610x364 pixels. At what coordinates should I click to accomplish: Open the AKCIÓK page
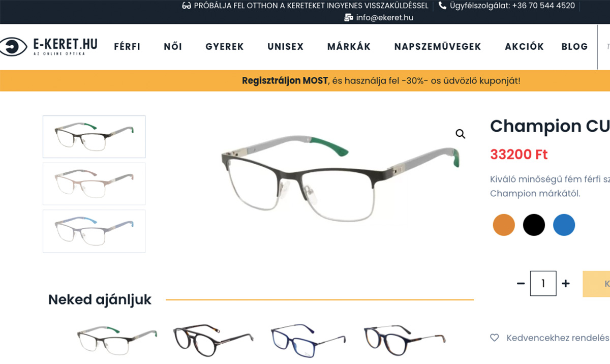(x=524, y=47)
